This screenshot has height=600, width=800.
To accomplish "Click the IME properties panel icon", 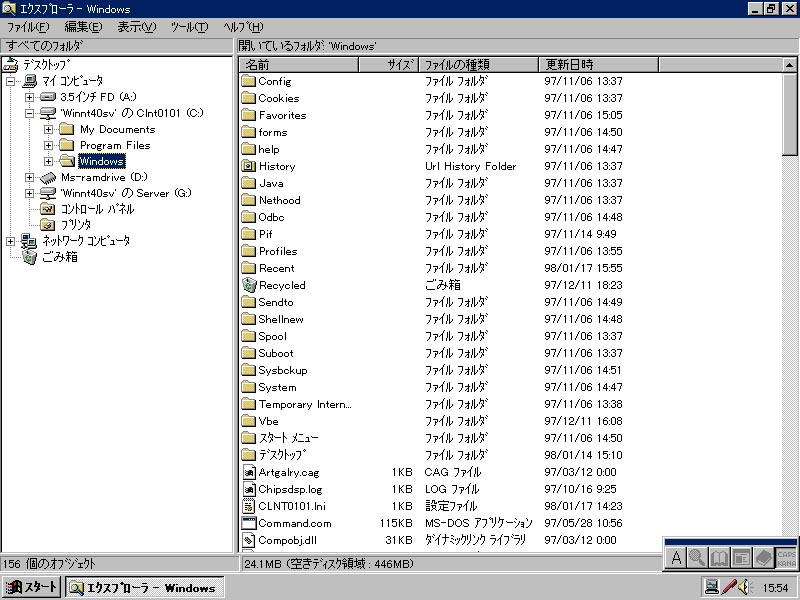I will (x=741, y=558).
